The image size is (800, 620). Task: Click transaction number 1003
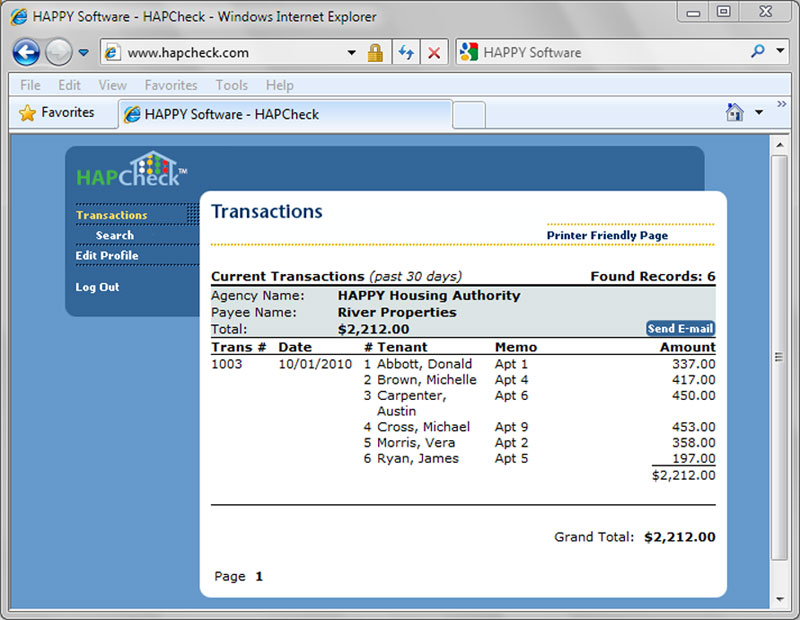coord(227,364)
